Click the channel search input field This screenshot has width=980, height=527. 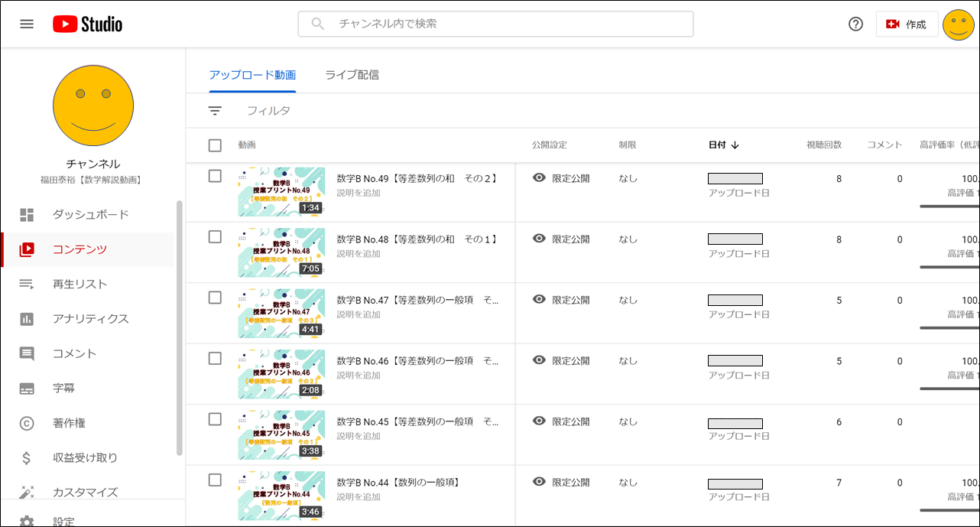click(505, 24)
